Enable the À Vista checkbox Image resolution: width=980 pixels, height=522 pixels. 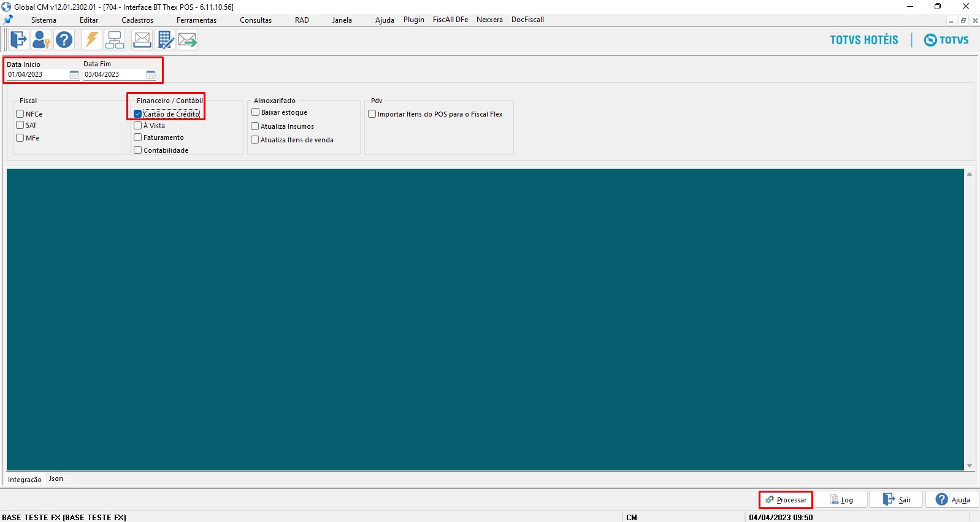pyautogui.click(x=137, y=126)
